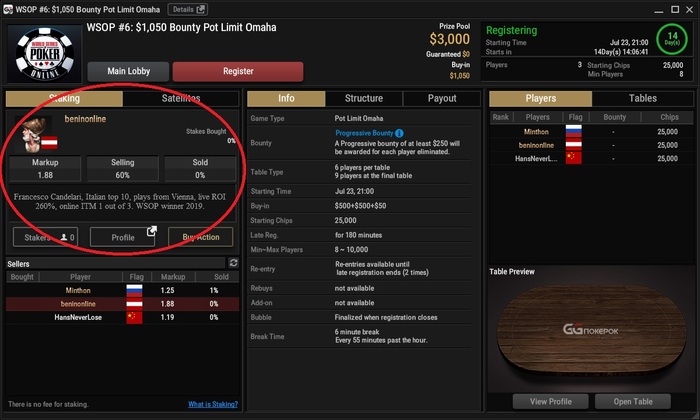Refresh the Sellers list
This screenshot has height=420, width=700.
coord(233,263)
